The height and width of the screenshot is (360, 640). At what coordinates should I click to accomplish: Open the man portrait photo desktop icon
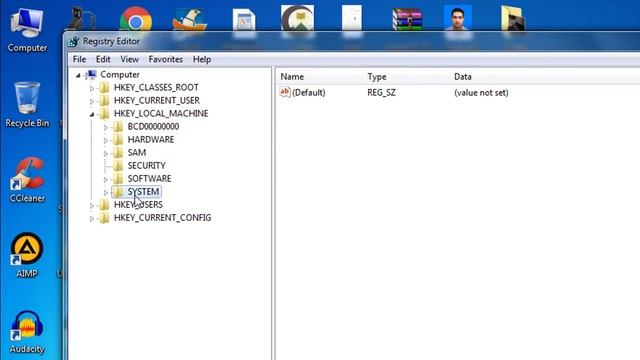click(x=458, y=18)
